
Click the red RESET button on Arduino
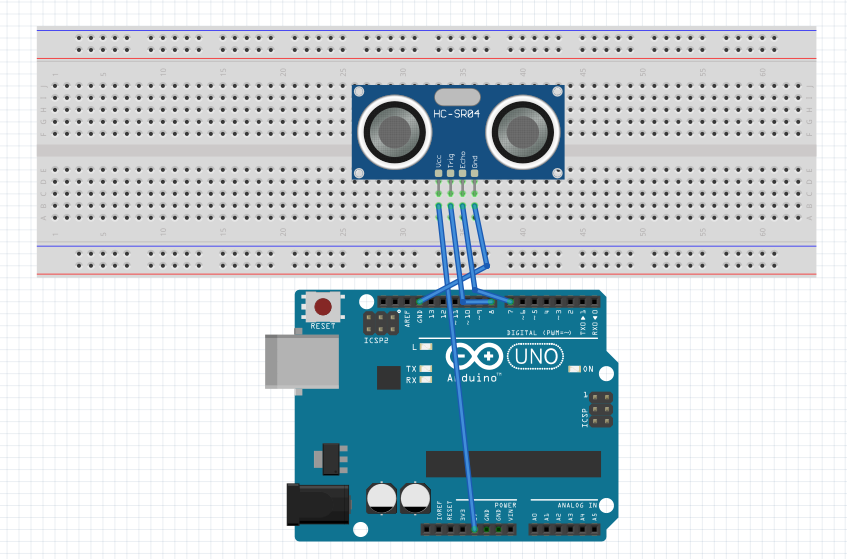click(323, 307)
